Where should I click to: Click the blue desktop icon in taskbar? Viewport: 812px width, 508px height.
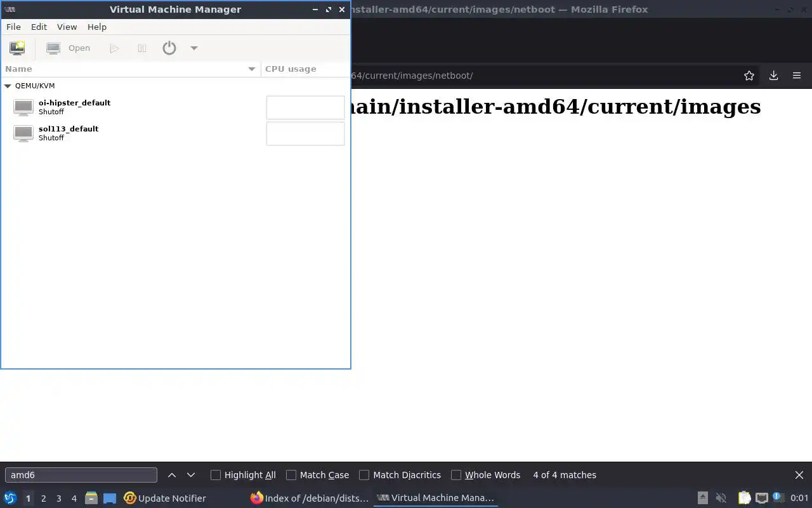[x=110, y=498]
